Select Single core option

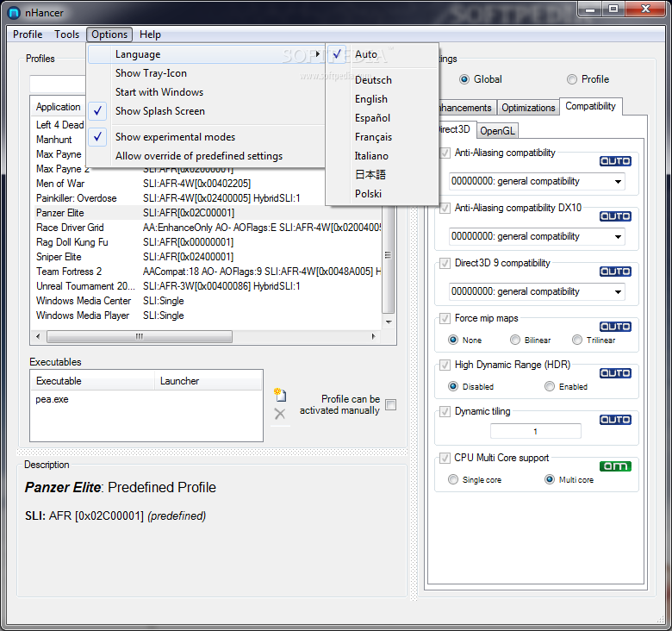(453, 479)
